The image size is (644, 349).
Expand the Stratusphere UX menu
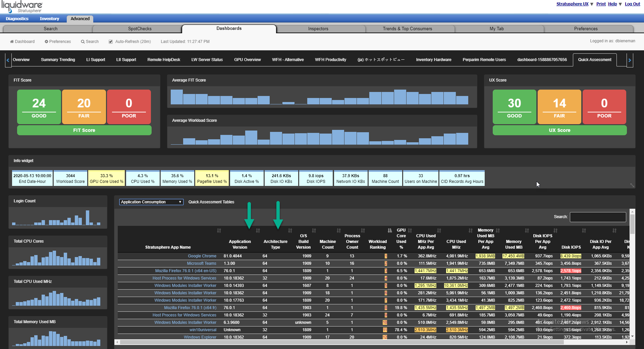coord(592,4)
